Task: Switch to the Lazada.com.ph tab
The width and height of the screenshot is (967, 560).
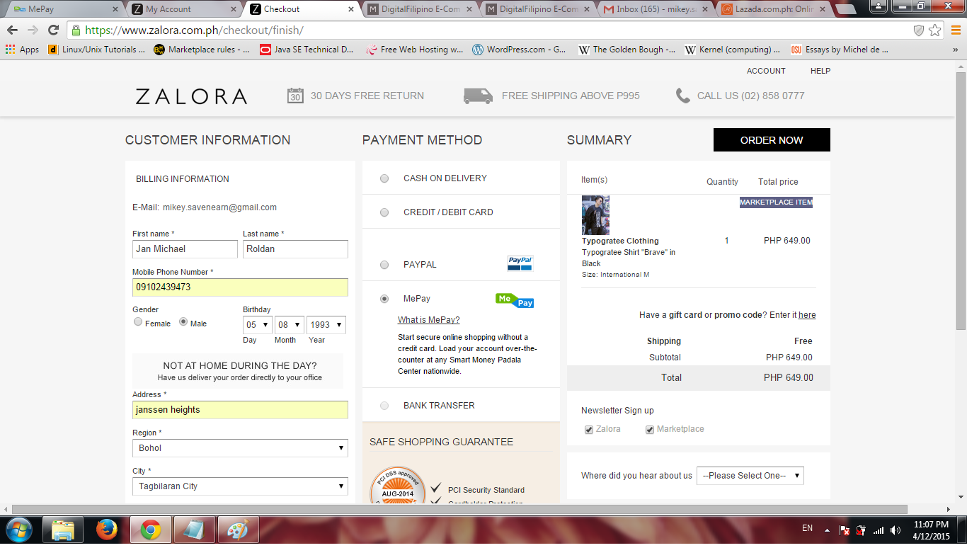Action: point(772,9)
